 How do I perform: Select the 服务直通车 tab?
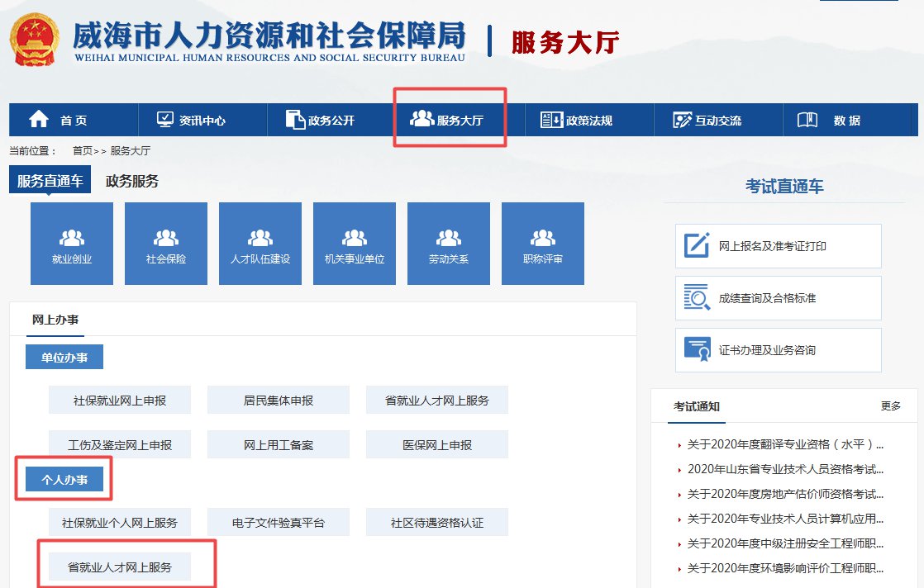point(50,182)
